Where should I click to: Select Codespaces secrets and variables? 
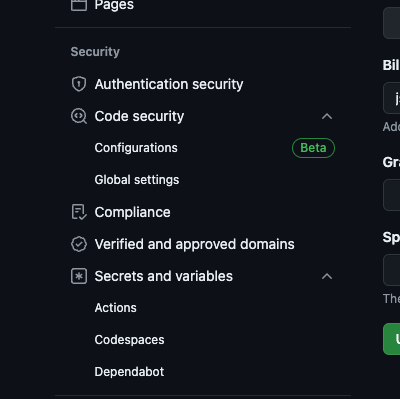click(x=130, y=340)
